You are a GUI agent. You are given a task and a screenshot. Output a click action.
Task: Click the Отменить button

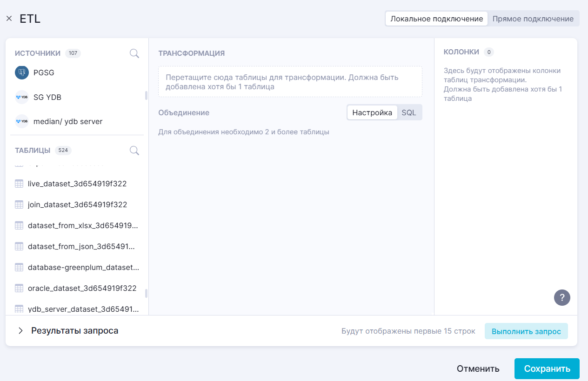[x=478, y=369]
